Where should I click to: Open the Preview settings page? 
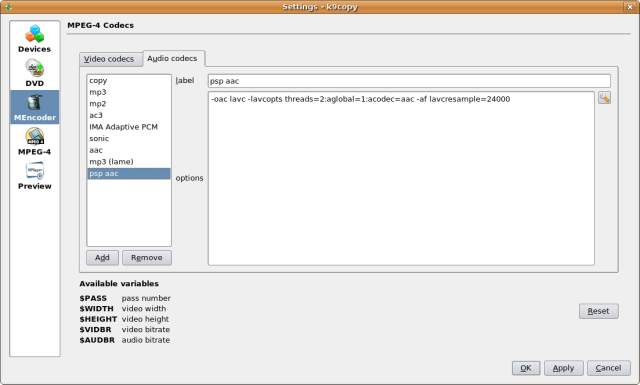click(x=35, y=176)
